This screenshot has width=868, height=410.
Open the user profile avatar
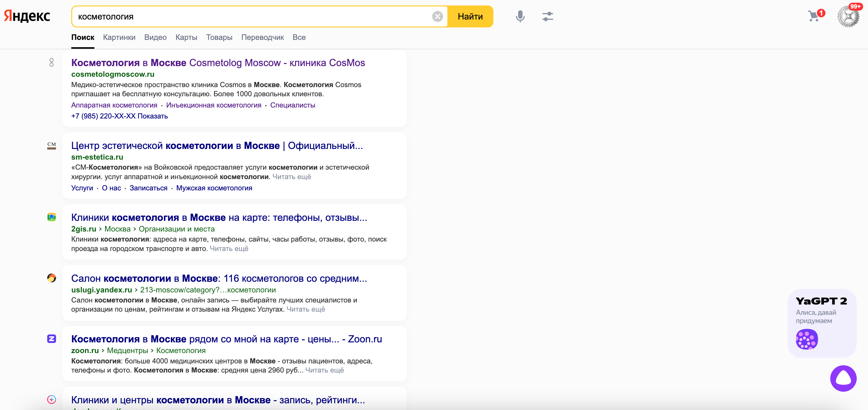pyautogui.click(x=848, y=16)
